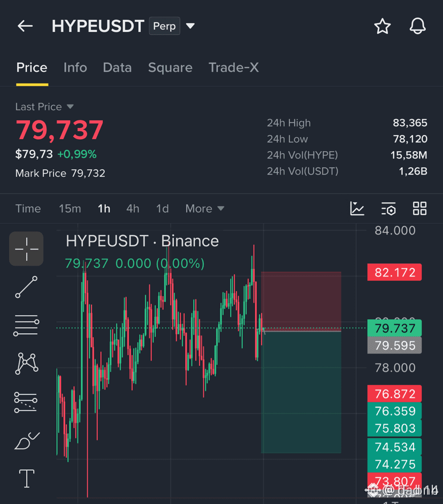This screenshot has height=504, width=443.
Task: Select the text annotation T tool
Action: (27, 479)
